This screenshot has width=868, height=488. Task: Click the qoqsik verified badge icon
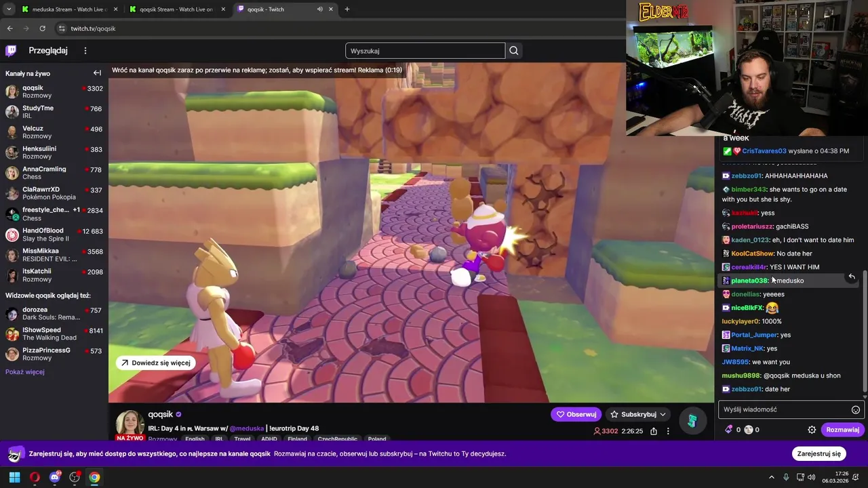pyautogui.click(x=179, y=415)
